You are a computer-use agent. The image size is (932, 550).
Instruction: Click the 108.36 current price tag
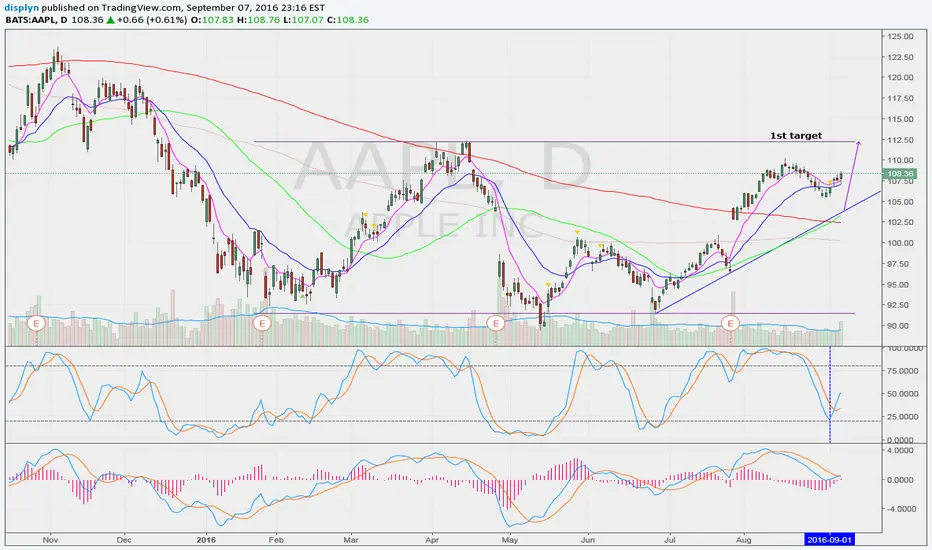click(899, 174)
